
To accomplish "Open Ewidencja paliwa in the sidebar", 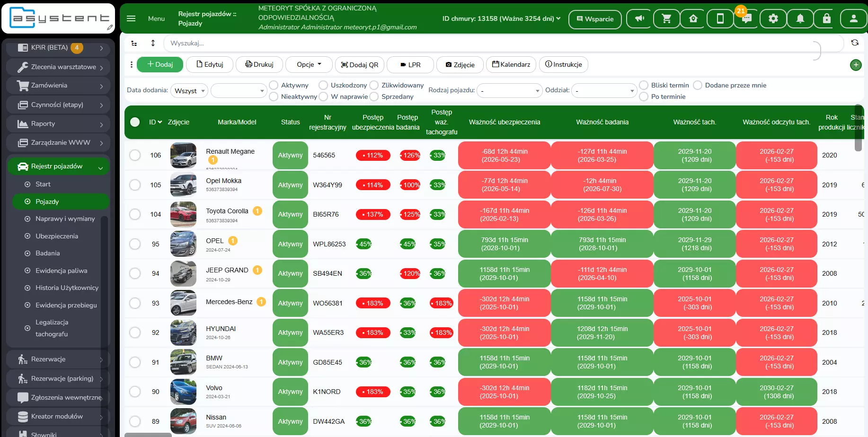I will pos(61,271).
